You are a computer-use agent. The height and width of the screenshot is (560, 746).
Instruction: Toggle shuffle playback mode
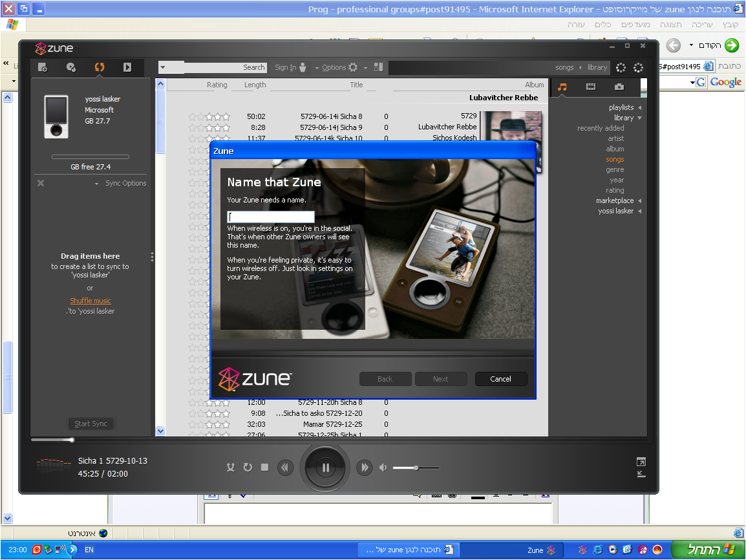[231, 468]
